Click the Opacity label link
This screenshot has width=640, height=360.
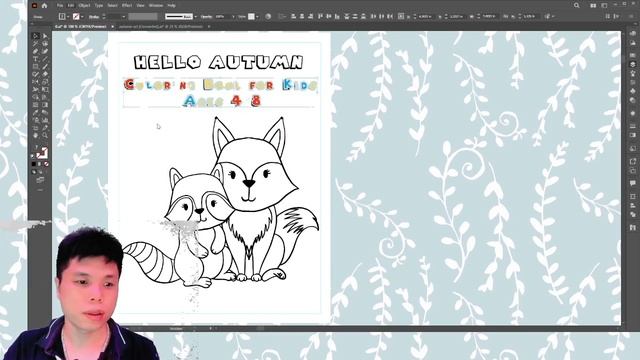pyautogui.click(x=207, y=17)
